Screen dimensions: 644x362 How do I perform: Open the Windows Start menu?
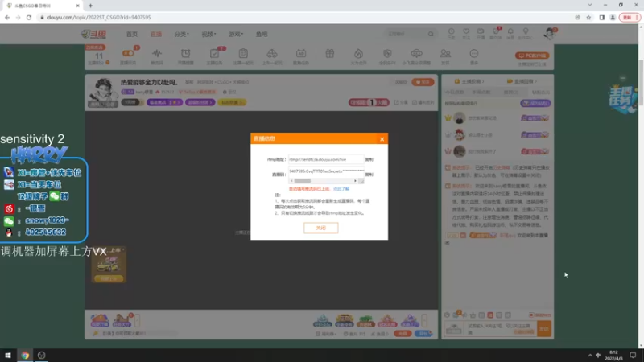8,356
